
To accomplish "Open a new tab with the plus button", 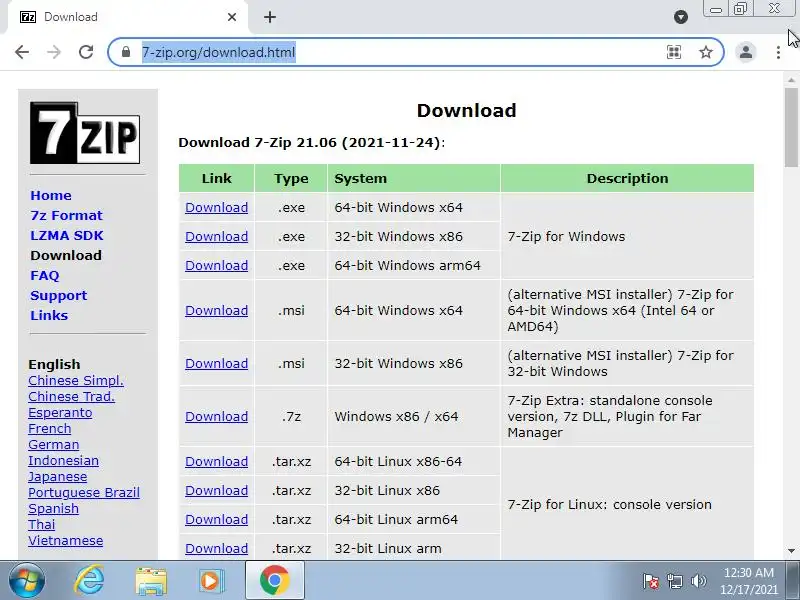I will click(270, 17).
